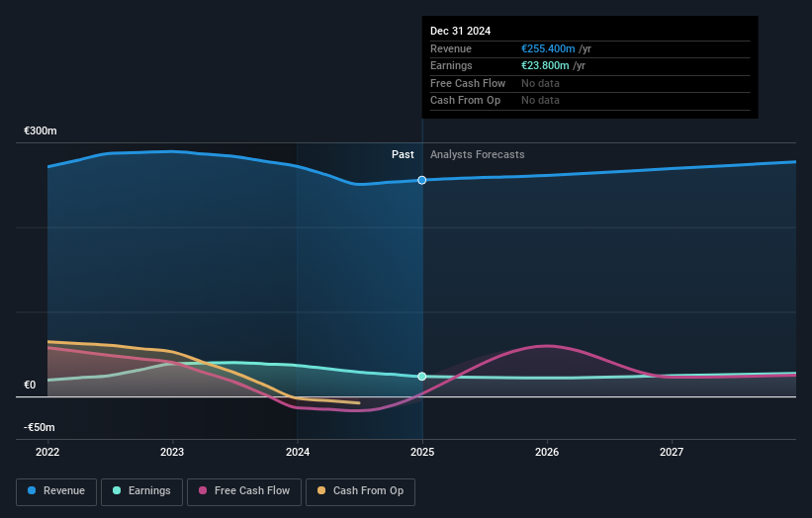Toggle the Revenue legend series
The width and height of the screenshot is (812, 518).
click(56, 491)
